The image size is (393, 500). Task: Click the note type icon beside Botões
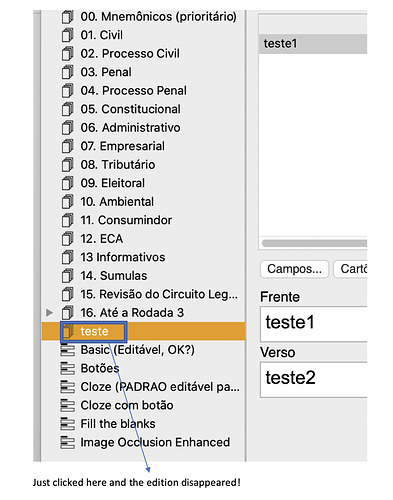[67, 368]
